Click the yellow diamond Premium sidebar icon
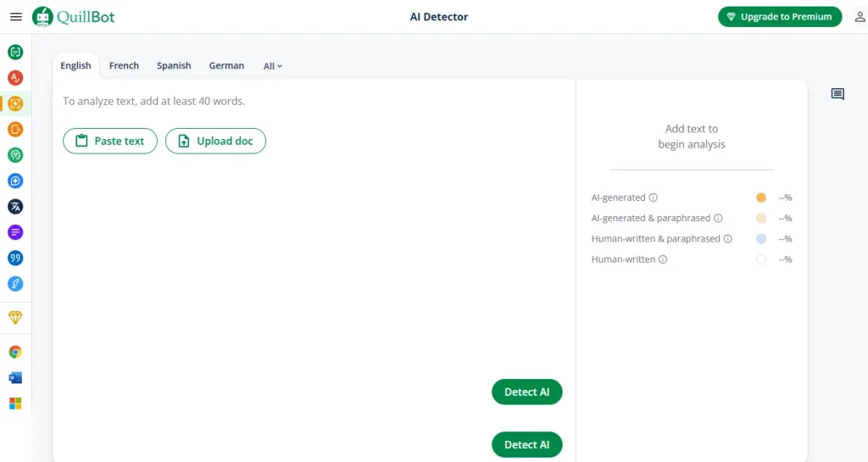This screenshot has height=462, width=868. tap(15, 318)
